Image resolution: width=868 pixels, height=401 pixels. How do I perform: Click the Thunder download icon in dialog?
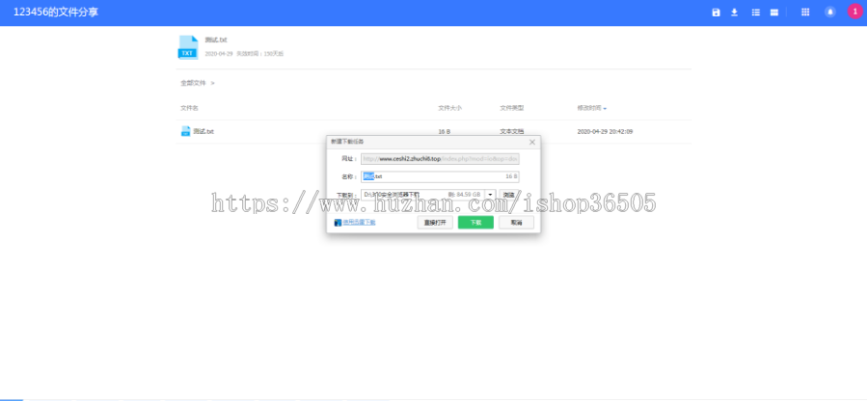pyautogui.click(x=338, y=223)
